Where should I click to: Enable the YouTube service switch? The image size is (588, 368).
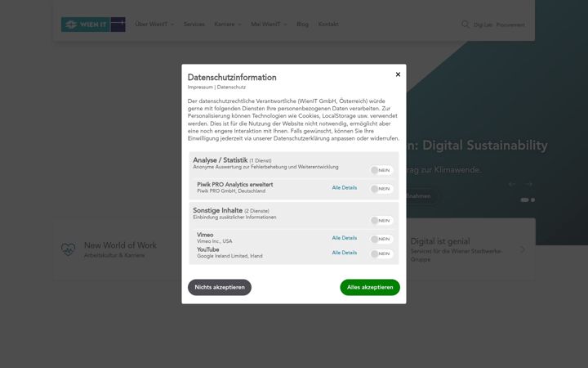[x=381, y=254]
